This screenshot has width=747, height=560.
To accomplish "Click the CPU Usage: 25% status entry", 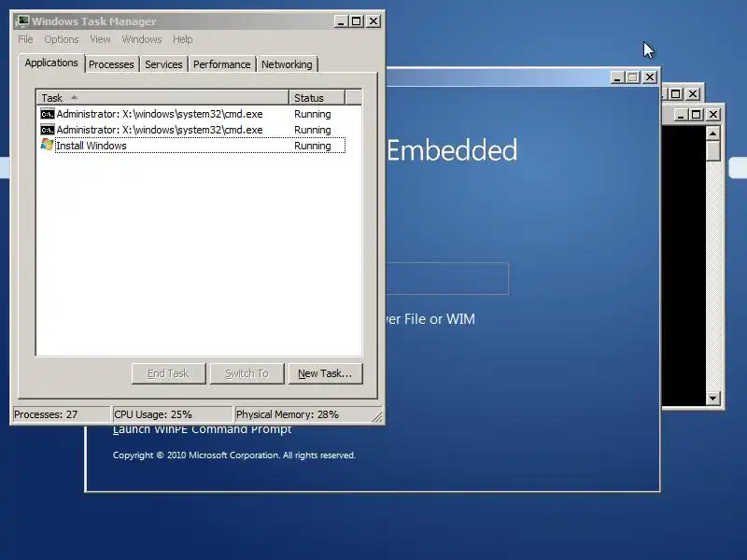I will pos(172,414).
